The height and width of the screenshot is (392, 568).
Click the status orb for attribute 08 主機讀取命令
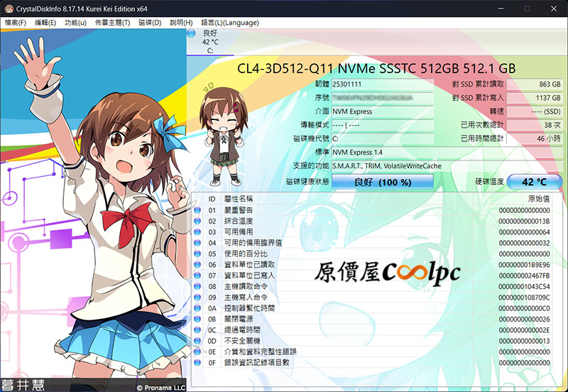[197, 286]
